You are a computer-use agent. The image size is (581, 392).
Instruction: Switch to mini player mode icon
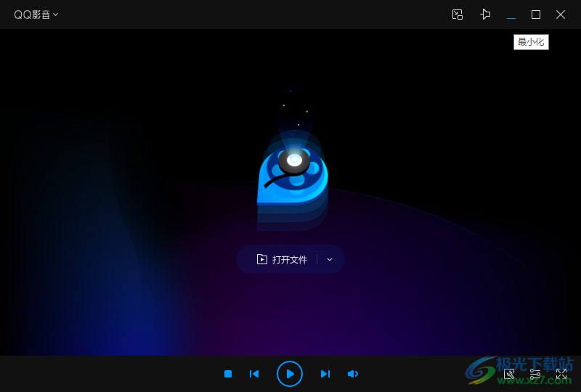[458, 15]
